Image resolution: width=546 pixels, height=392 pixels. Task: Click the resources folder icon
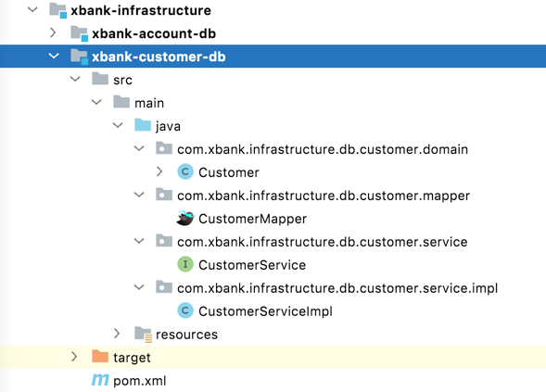[x=143, y=335]
